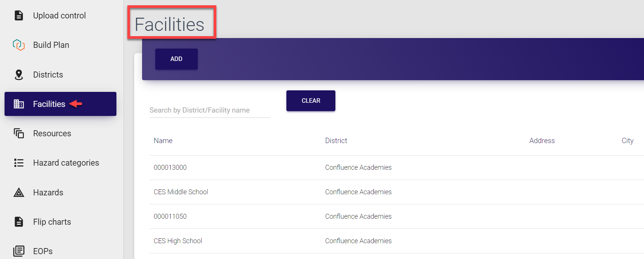Click the Upload control document icon
This screenshot has height=259, width=644.
18,15
